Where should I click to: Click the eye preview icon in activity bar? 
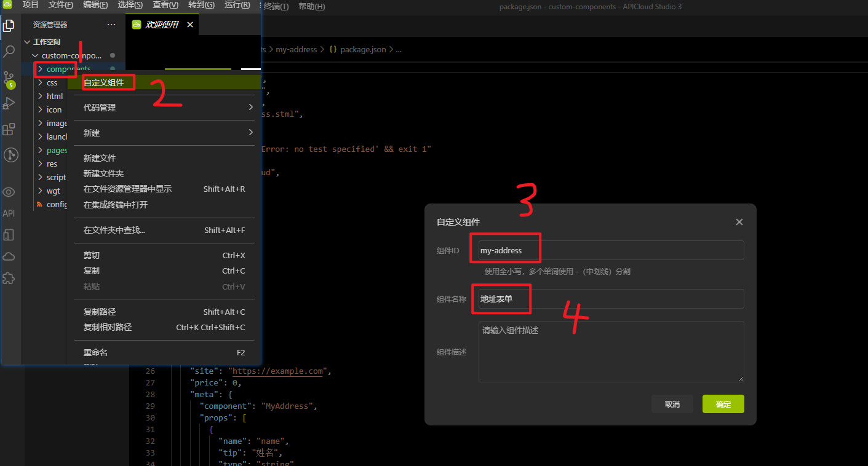pyautogui.click(x=9, y=192)
